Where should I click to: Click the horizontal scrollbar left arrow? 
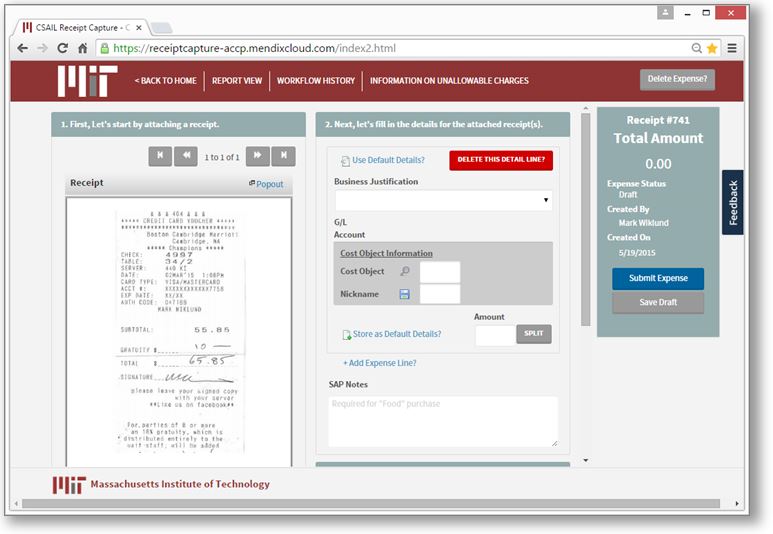pyautogui.click(x=16, y=503)
